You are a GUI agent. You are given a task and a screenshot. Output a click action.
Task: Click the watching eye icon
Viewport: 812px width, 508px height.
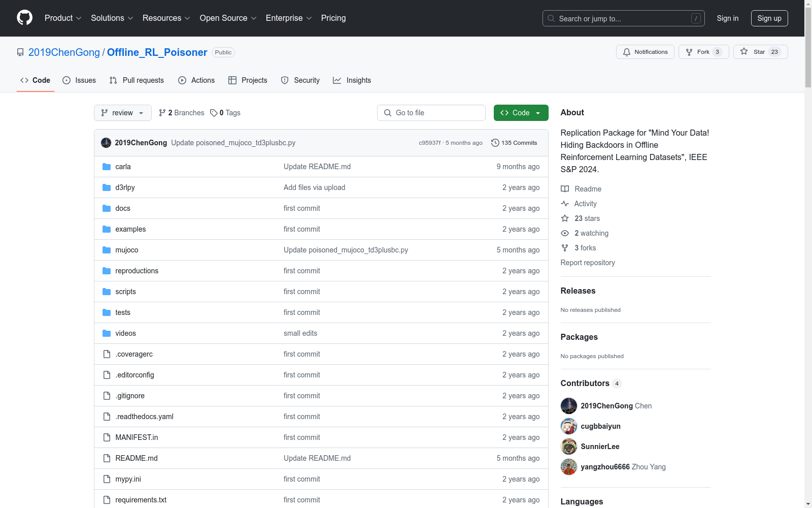tap(565, 233)
